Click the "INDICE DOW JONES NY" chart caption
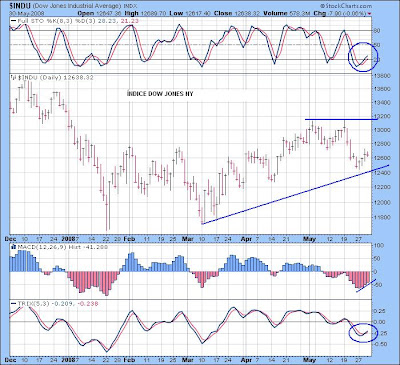The width and height of the screenshot is (400, 365). click(160, 94)
